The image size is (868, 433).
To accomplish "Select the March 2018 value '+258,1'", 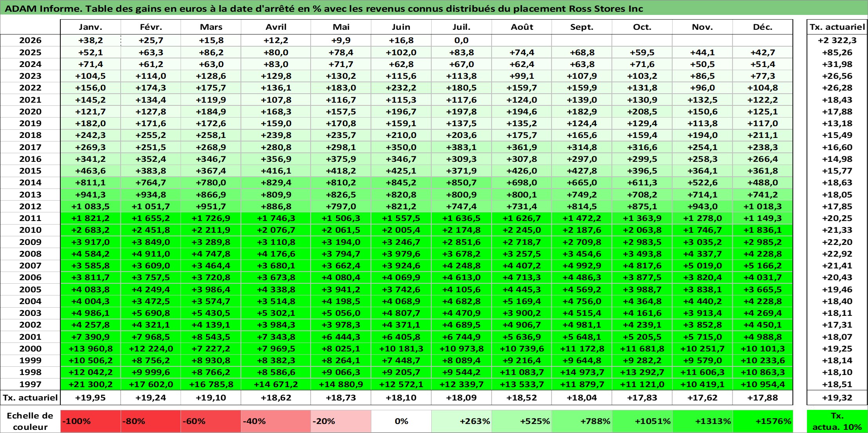I will (211, 135).
